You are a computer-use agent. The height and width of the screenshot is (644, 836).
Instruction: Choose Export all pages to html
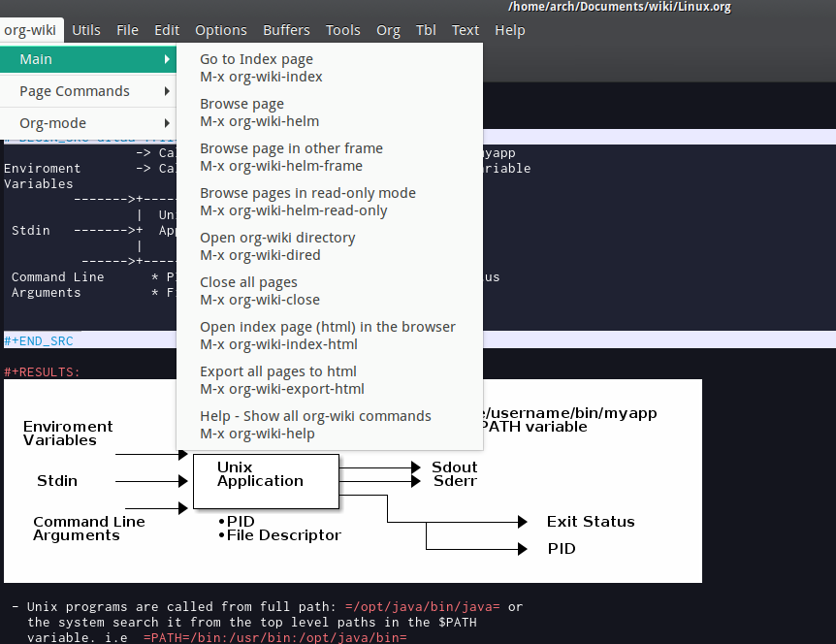point(330,380)
